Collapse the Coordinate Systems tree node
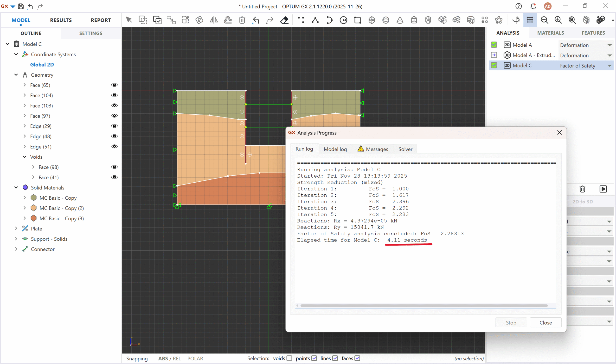Screen dimensions: 616x364 [16, 54]
